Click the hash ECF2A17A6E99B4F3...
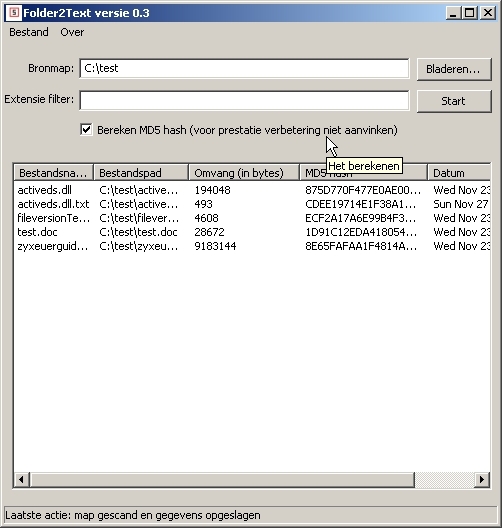Screen dimensions: 502x528 pyautogui.click(x=361, y=218)
